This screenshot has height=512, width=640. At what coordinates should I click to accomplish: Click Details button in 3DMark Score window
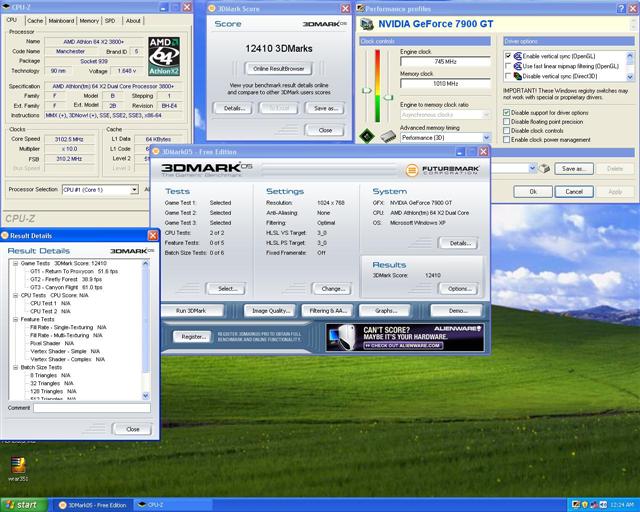point(234,108)
